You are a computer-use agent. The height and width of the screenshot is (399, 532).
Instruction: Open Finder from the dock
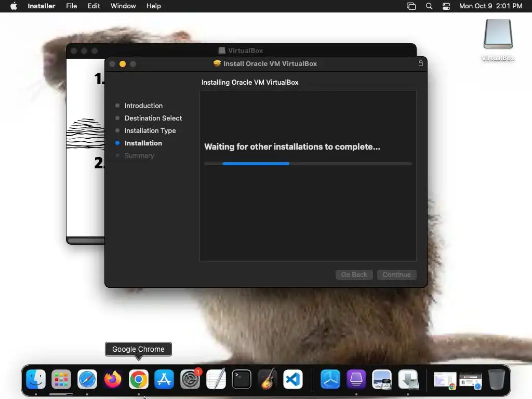[x=36, y=379]
